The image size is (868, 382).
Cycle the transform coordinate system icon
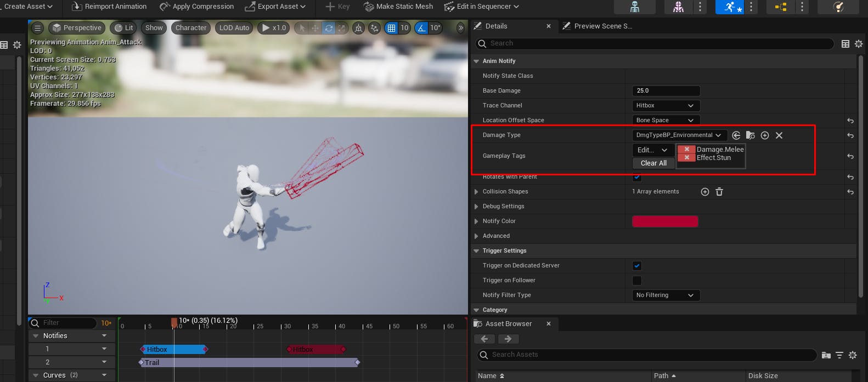coord(358,28)
